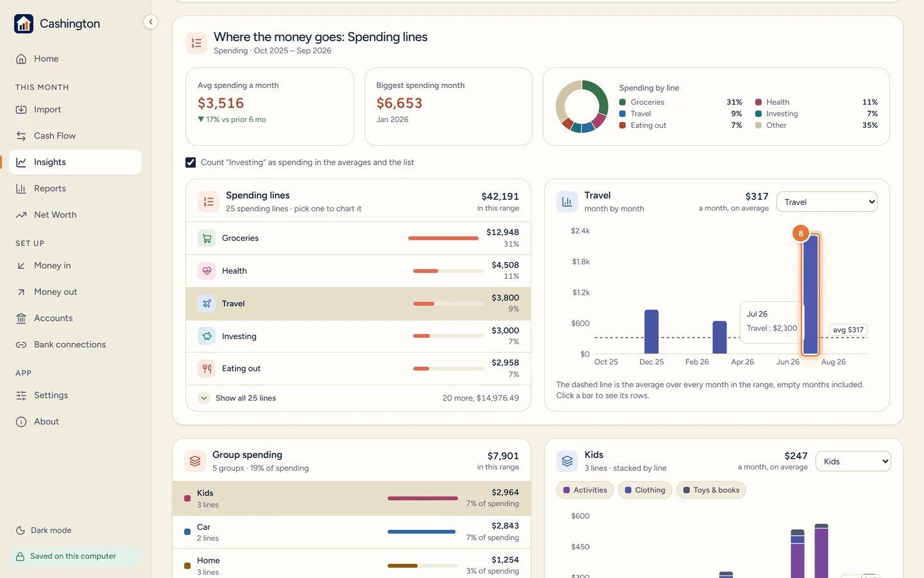
Task: Click the Groceries cart icon
Action: (207, 238)
